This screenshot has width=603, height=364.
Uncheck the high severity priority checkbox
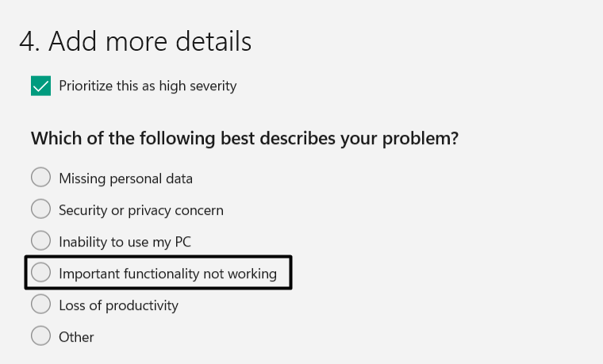(40, 86)
